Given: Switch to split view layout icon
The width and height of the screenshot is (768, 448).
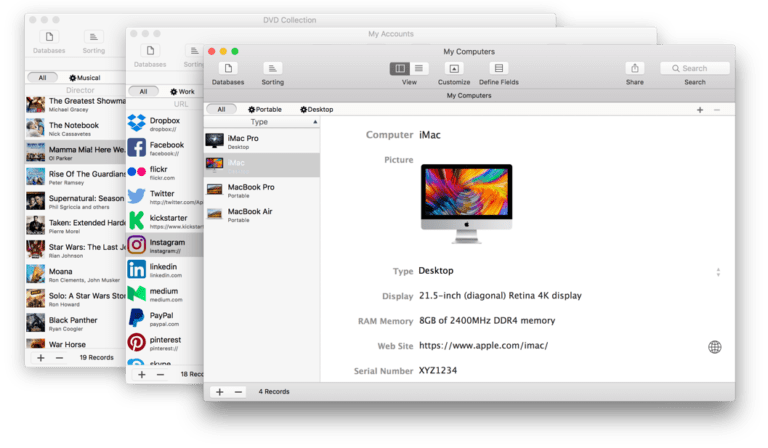Looking at the screenshot, I should [x=400, y=69].
